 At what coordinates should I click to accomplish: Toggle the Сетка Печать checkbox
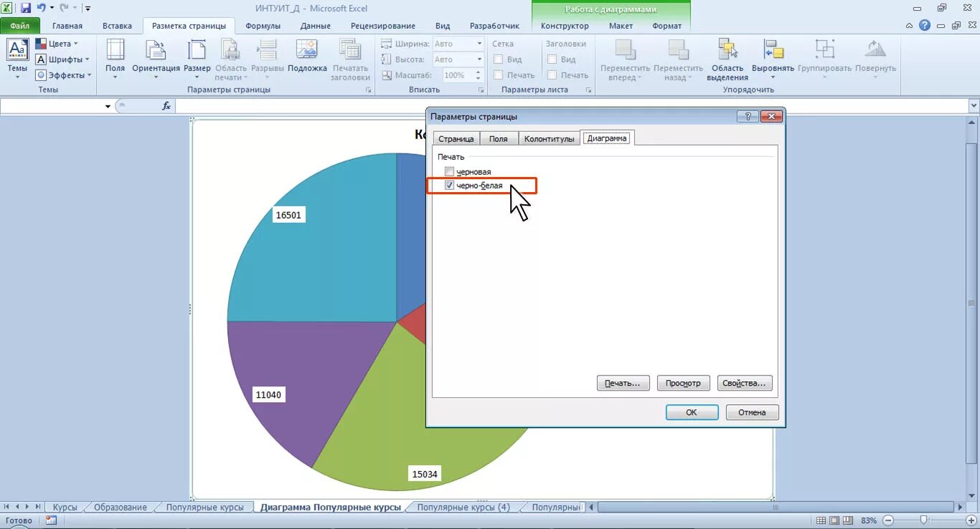click(499, 75)
